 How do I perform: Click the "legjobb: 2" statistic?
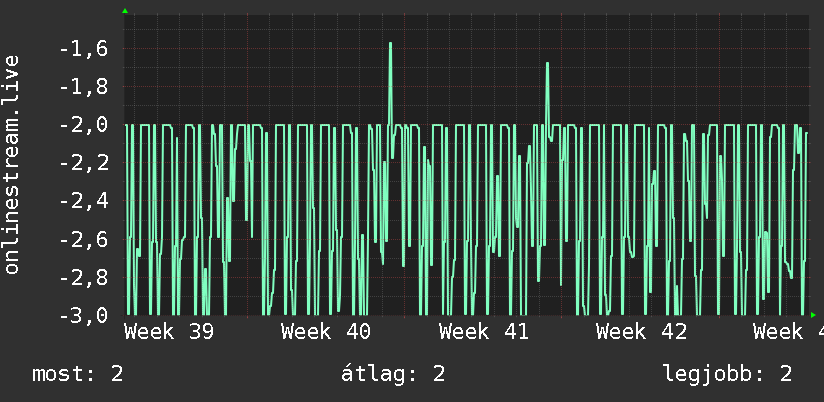[728, 375]
